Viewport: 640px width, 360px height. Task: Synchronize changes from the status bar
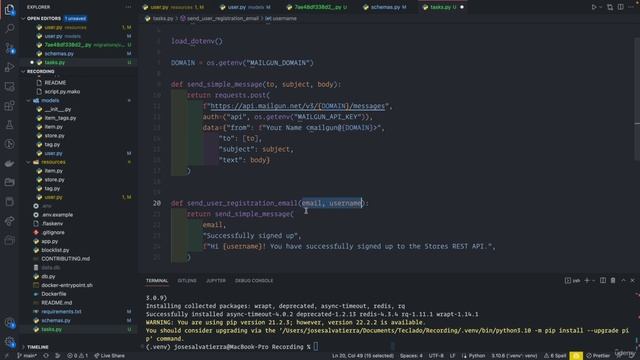[46, 356]
